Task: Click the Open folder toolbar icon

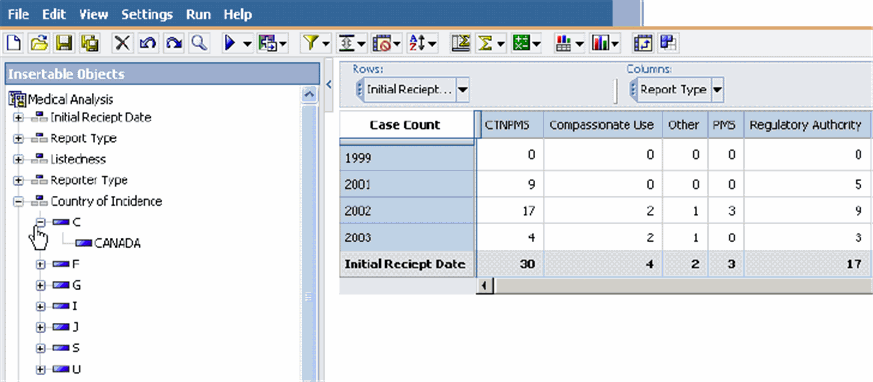Action: tap(40, 43)
